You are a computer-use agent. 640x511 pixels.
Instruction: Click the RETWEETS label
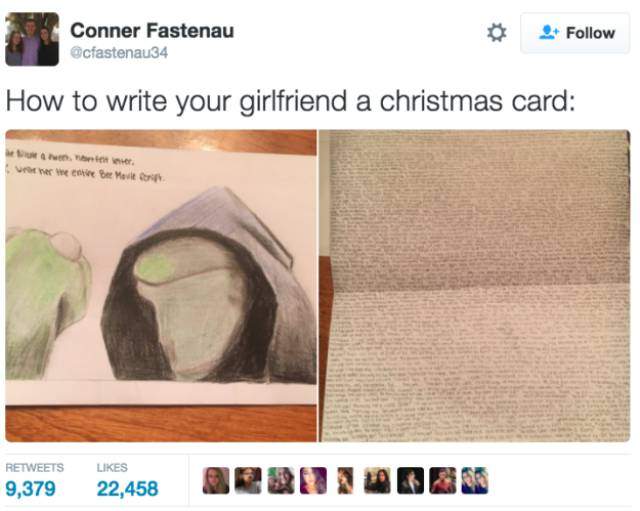click(35, 468)
